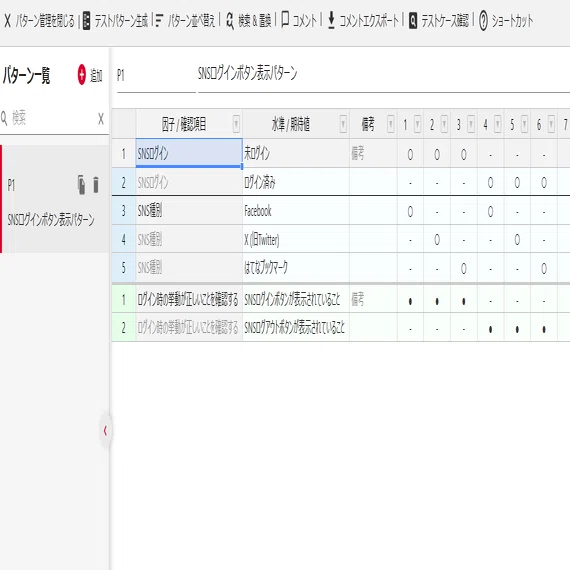Open filter dropdown for 因子/確認項目 column
570x570 pixels.
coord(236,124)
